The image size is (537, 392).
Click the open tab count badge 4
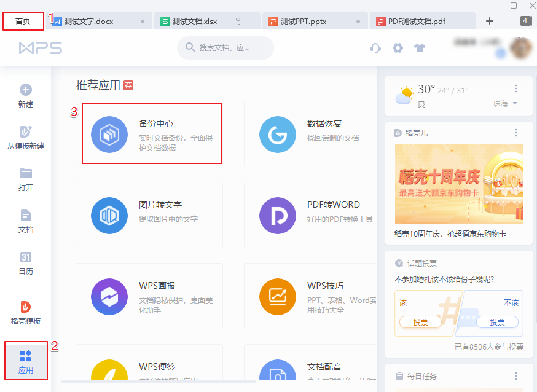pos(527,21)
